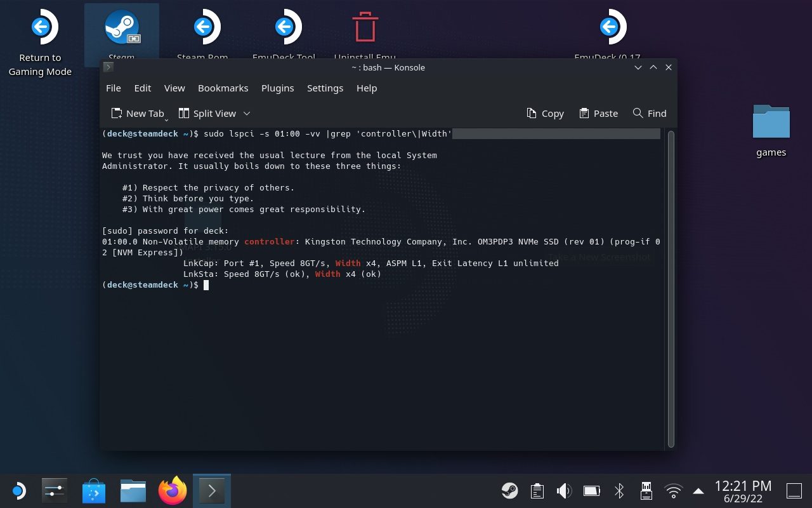Click the Show Desktop button in taskbar
This screenshot has width=812, height=508.
point(794,491)
